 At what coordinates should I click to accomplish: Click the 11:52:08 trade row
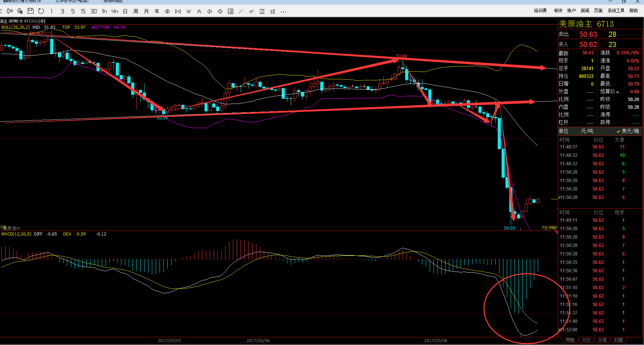600,330
